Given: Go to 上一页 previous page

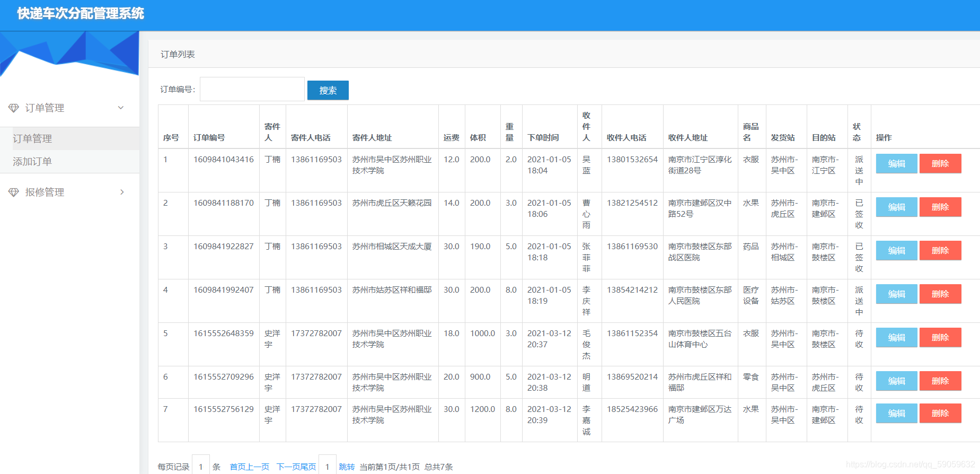Looking at the screenshot, I should point(258,467).
